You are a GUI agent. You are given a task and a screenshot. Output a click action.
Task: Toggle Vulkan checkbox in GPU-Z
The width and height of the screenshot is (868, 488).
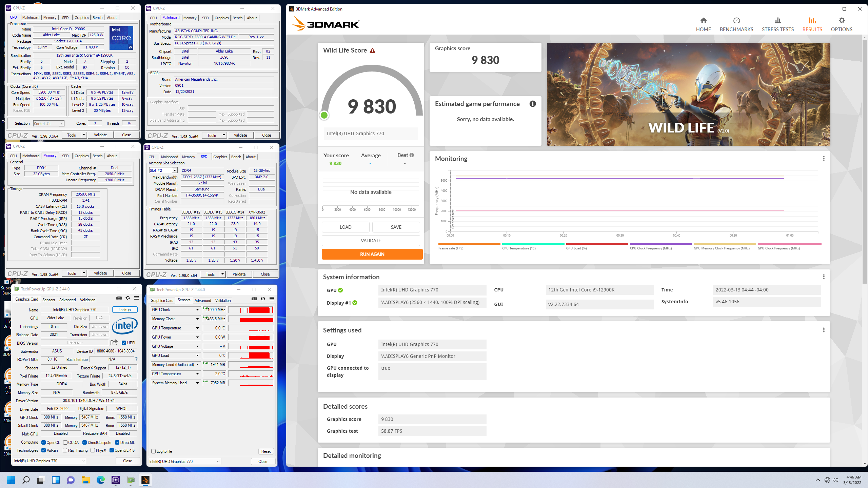pyautogui.click(x=43, y=450)
